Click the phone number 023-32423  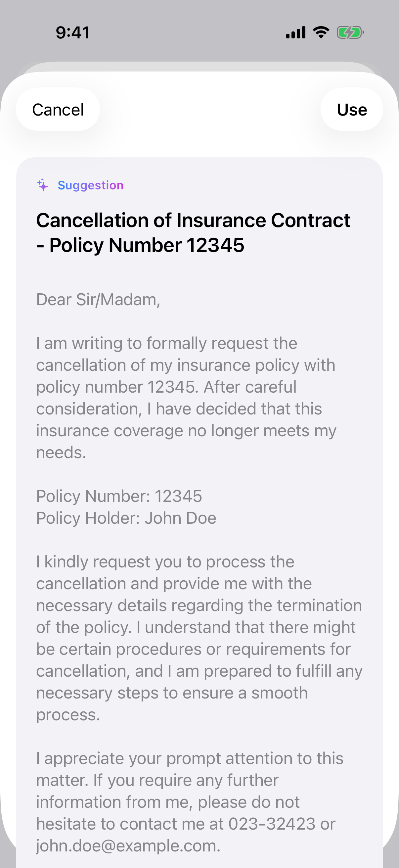click(x=272, y=824)
